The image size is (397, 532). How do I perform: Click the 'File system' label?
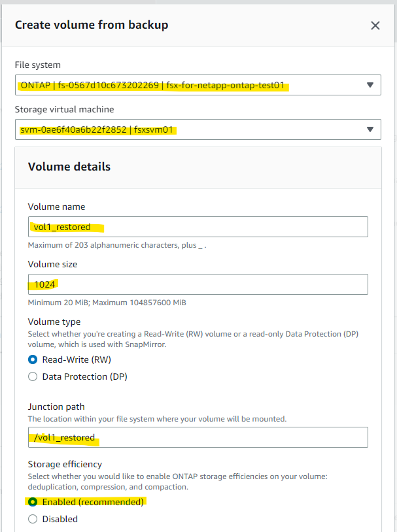(x=38, y=65)
